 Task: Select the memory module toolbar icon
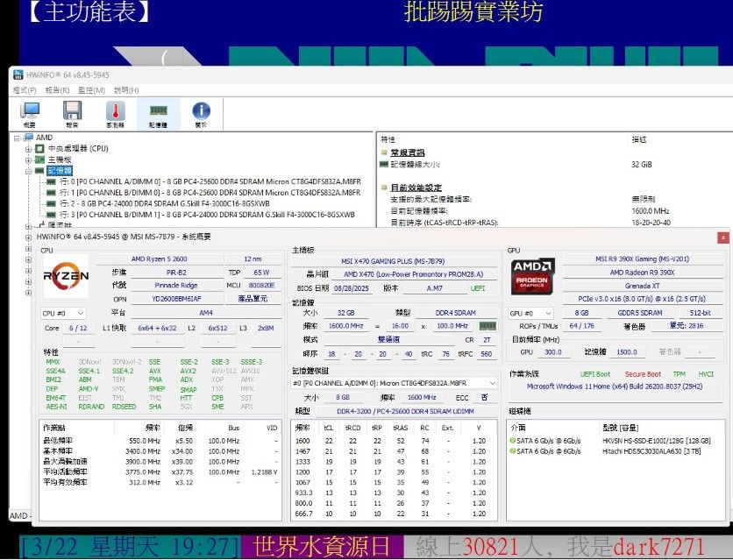[x=159, y=114]
